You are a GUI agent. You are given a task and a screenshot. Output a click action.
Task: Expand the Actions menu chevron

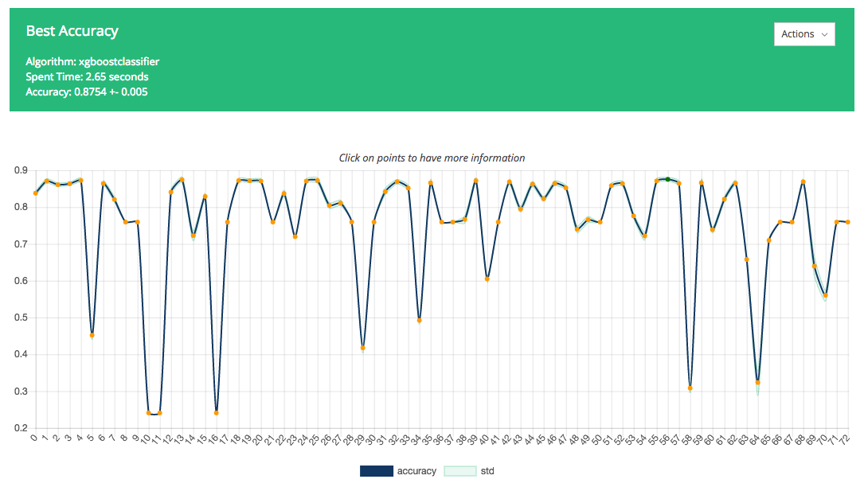click(823, 34)
